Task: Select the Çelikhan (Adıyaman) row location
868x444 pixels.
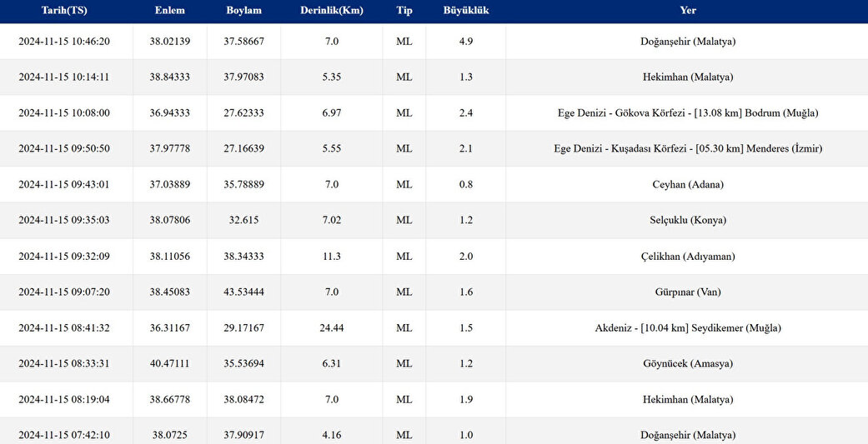Action: (688, 257)
